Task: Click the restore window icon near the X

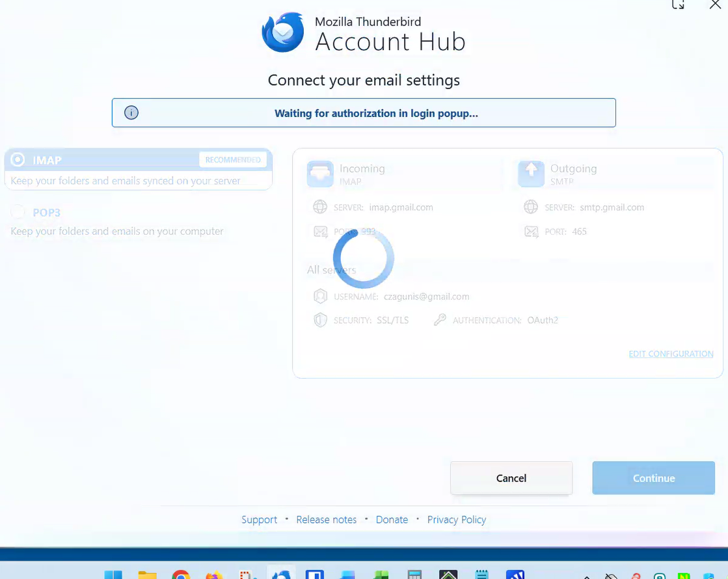Action: pos(678,5)
